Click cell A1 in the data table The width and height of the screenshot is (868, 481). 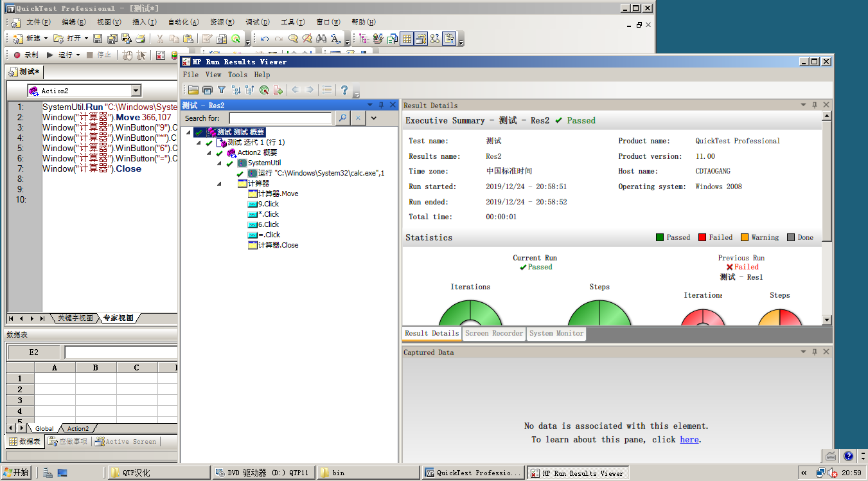pos(55,379)
